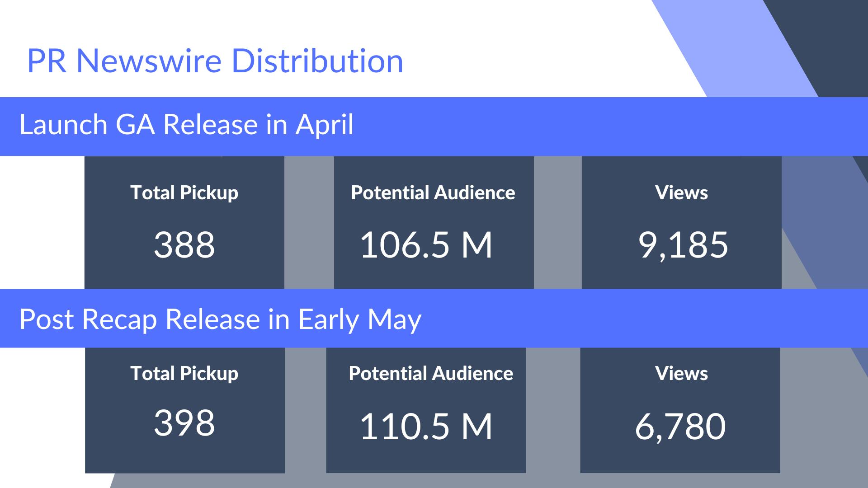Click the 106.5 M audience figure
868x488 pixels.
(x=426, y=245)
